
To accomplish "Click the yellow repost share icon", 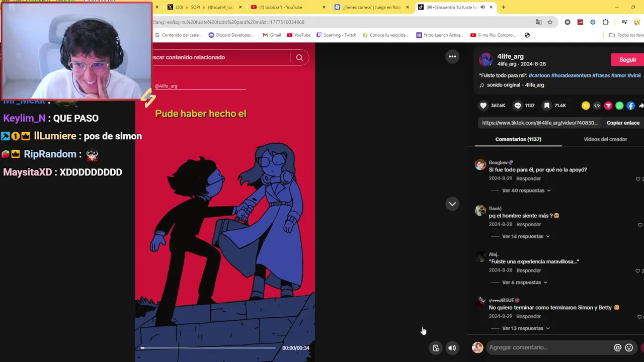I will (x=586, y=106).
